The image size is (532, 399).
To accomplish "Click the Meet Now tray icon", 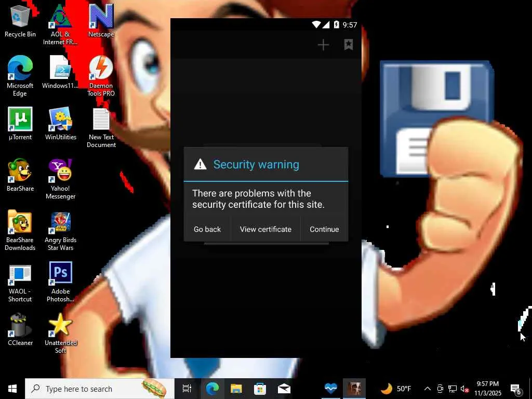I will 440,389.
